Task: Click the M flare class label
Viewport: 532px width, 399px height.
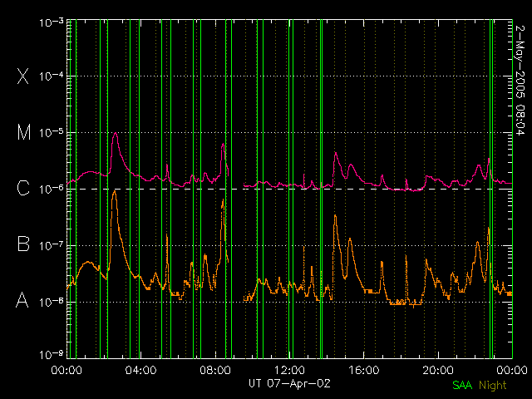Action: 24,132
